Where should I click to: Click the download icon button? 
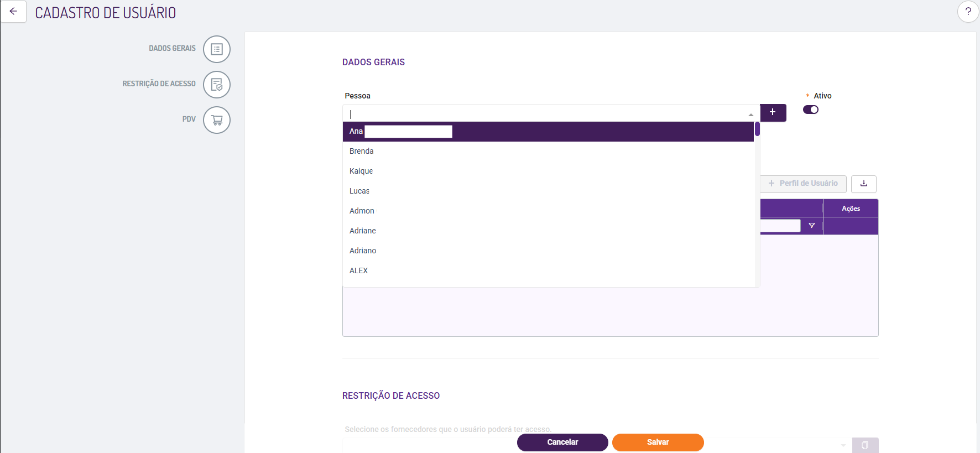point(863,184)
